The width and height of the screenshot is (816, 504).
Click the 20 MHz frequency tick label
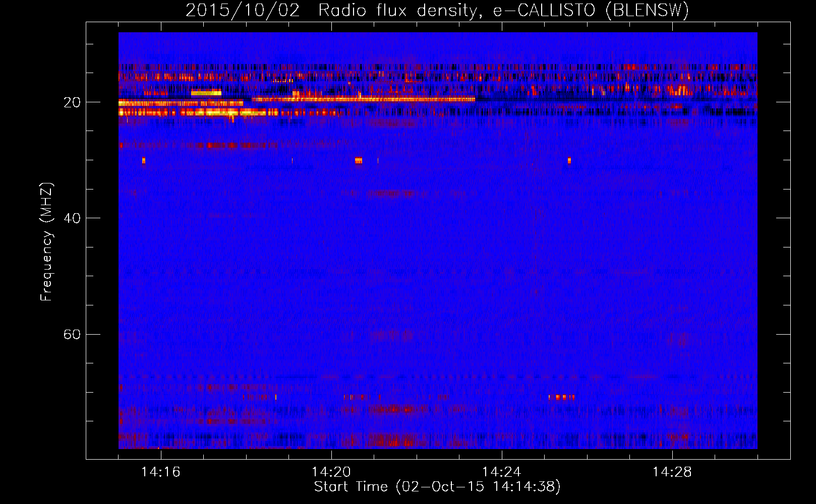[72, 102]
